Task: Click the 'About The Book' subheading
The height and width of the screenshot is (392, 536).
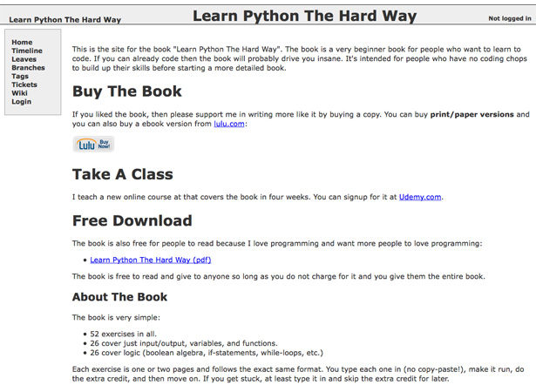Action: point(119,297)
